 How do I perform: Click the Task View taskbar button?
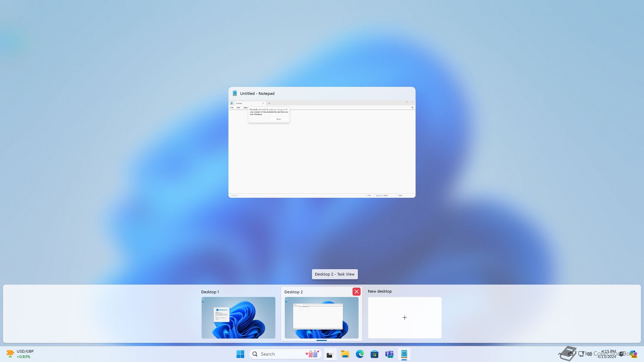pos(330,354)
